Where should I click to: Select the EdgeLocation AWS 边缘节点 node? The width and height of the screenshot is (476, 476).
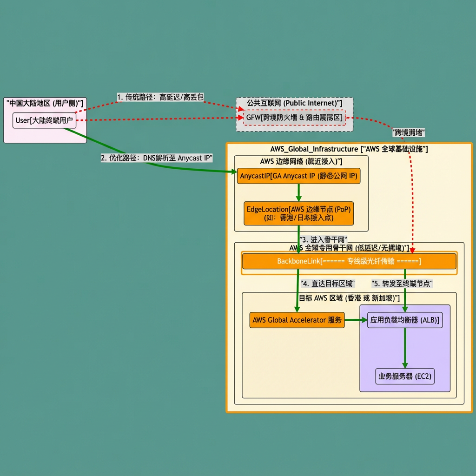(x=298, y=213)
